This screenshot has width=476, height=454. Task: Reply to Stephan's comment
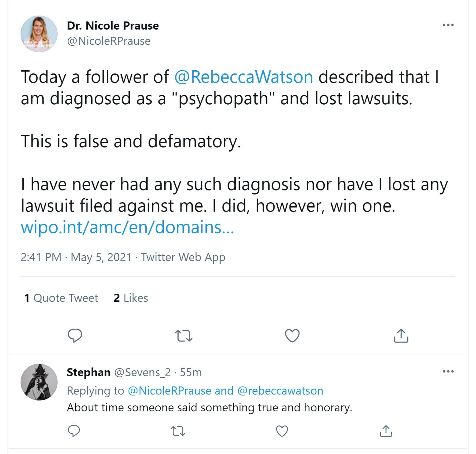coord(74,431)
